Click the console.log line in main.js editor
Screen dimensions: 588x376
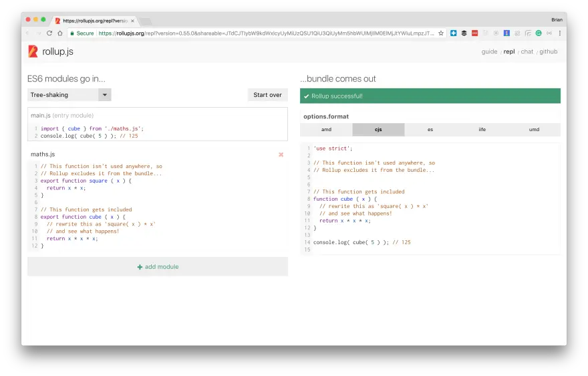(x=90, y=136)
